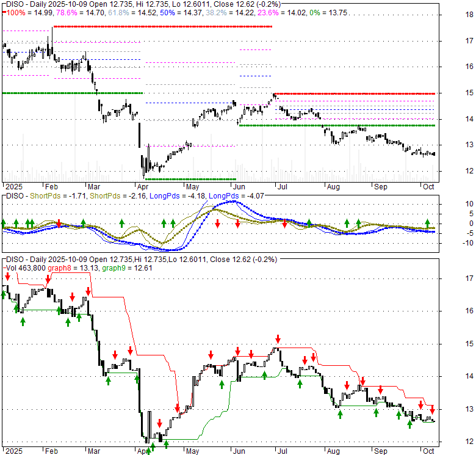This screenshot has height=455, width=476.
Task: Select the '100% = 14.99' Fibonacci label
Action: [x=30, y=13]
